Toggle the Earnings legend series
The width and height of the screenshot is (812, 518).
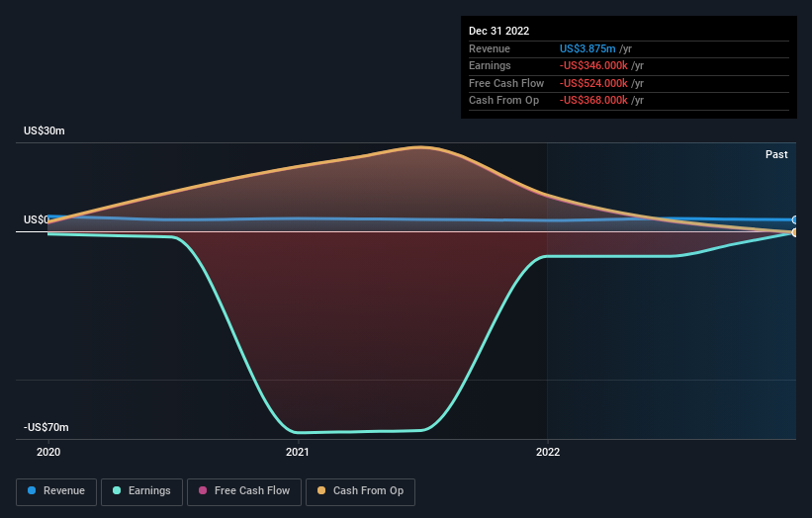click(141, 491)
